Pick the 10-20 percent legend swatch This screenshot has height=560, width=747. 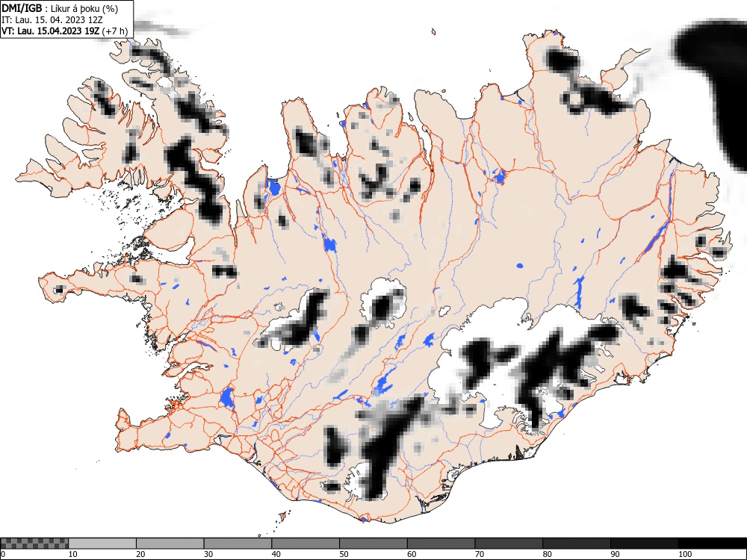102,544
